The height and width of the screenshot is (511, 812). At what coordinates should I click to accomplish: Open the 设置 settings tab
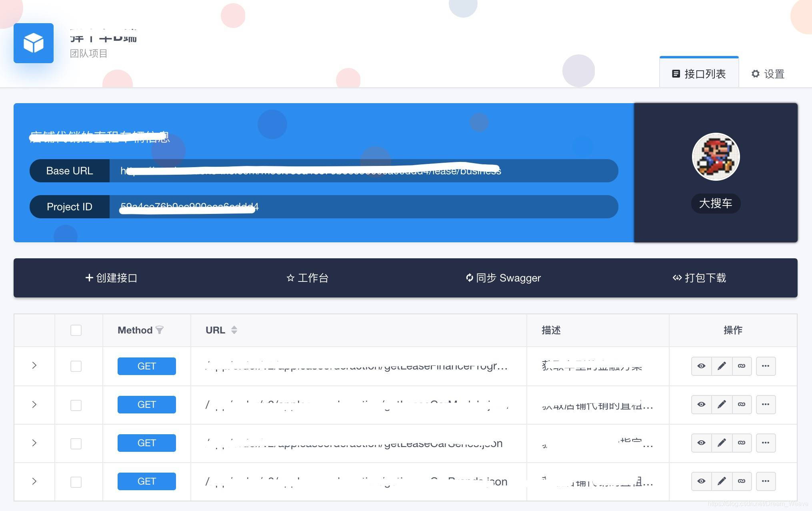point(768,74)
